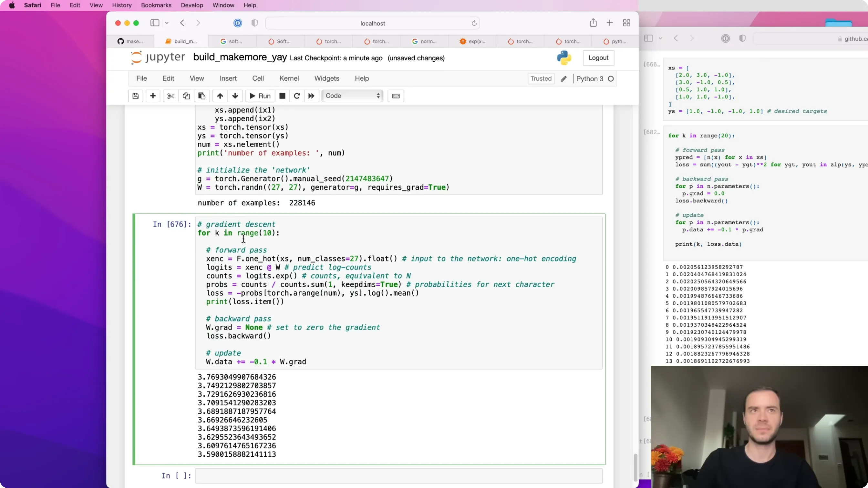This screenshot has height=488, width=868.
Task: Open the Jupyter Widgets menu
Action: click(x=326, y=78)
